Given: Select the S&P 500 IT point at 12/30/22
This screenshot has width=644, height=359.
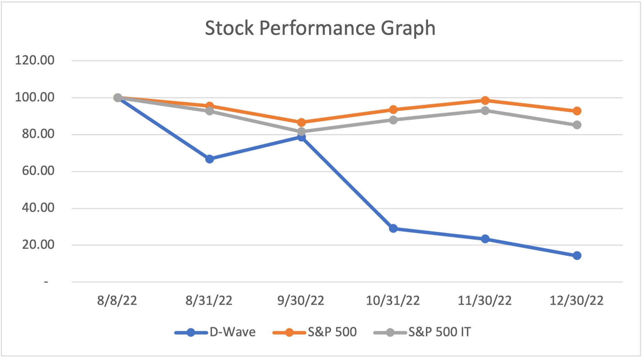Looking at the screenshot, I should (577, 125).
